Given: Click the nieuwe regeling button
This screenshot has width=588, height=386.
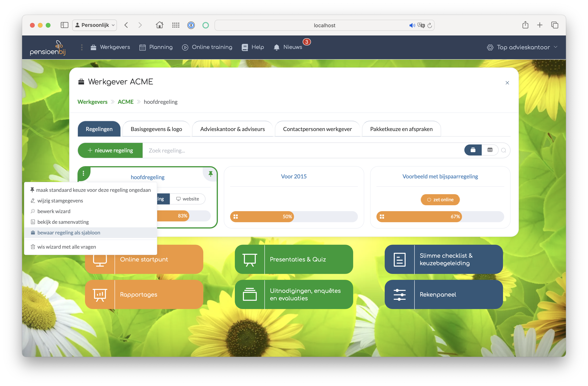Looking at the screenshot, I should [110, 150].
